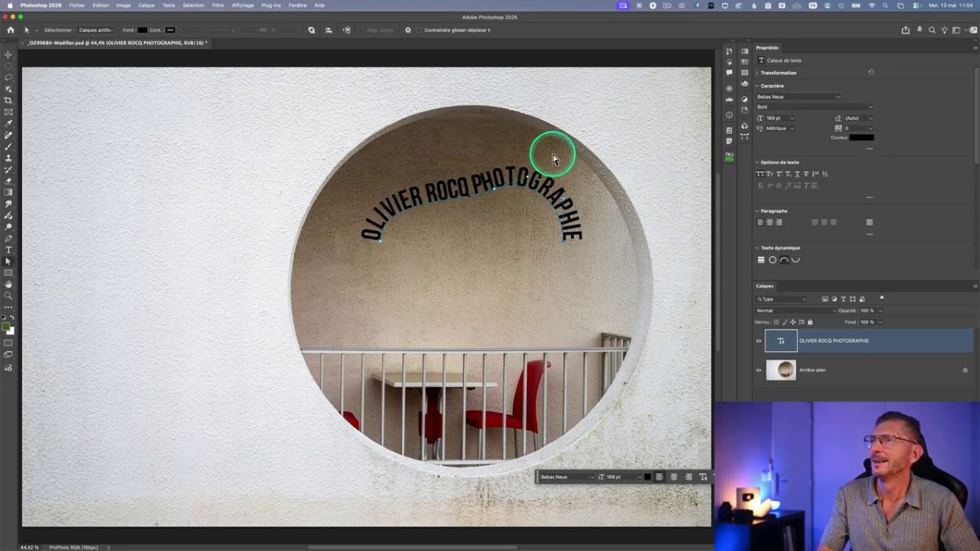Show more character options (three dots)
The height and width of the screenshot is (551, 980).
pyautogui.click(x=869, y=149)
